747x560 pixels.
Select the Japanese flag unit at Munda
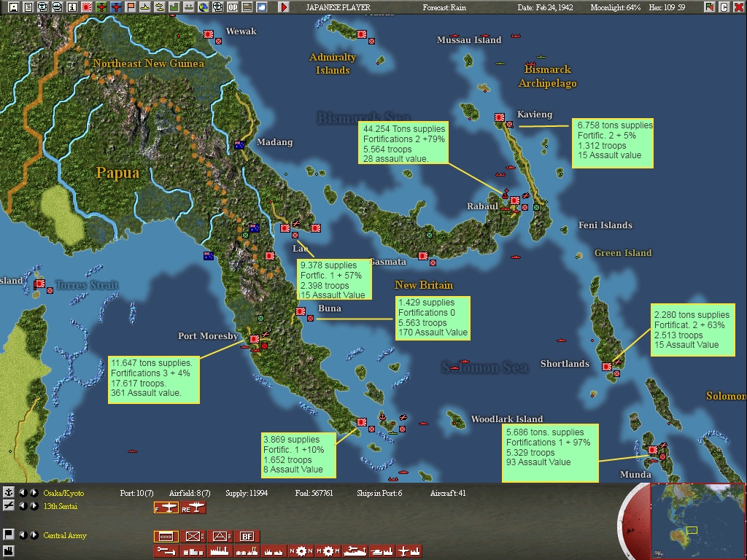(652, 449)
